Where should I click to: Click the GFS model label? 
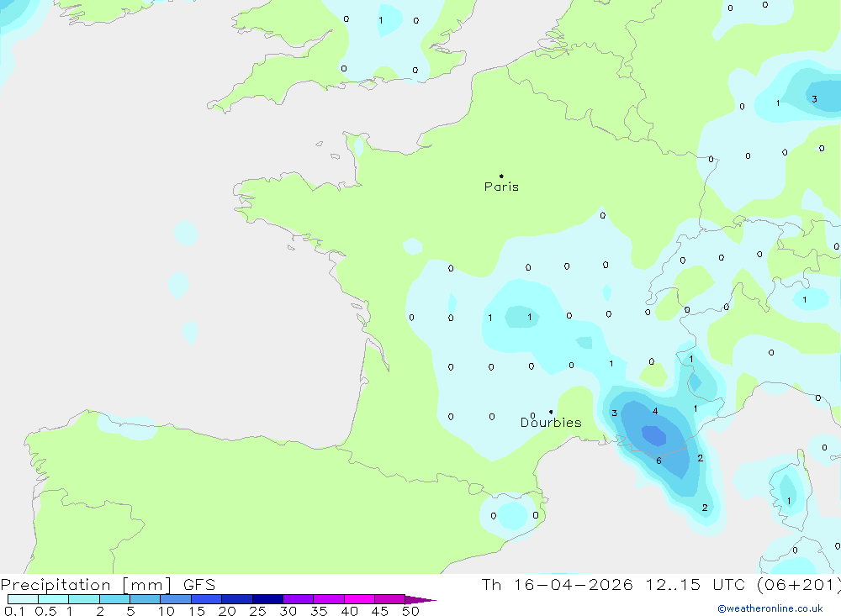pos(199,585)
